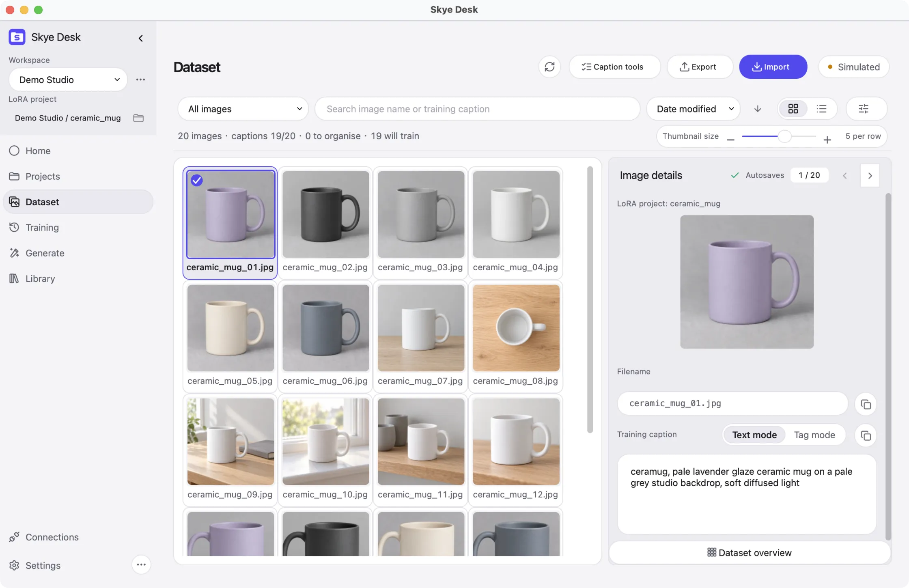Open Caption tools

614,67
